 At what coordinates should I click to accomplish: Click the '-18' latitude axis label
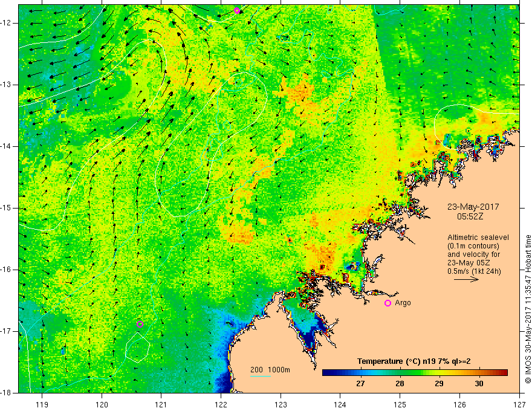click(x=7, y=393)
